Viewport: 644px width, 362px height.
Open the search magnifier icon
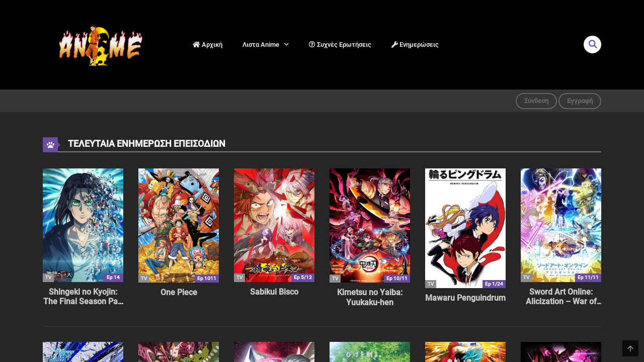click(592, 44)
